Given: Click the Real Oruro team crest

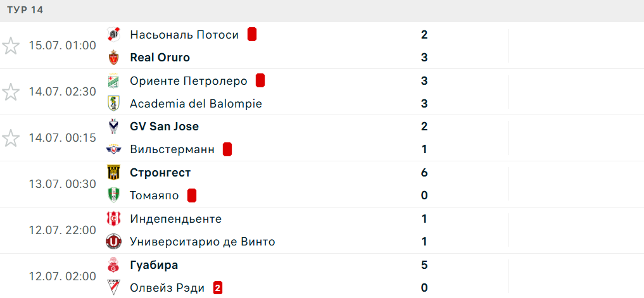Looking at the screenshot, I should click(113, 58).
